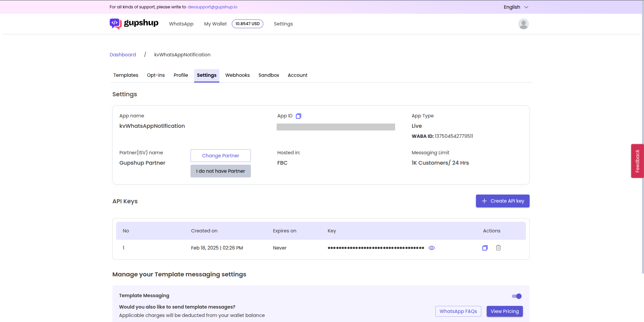
Task: Click the gupshup logo
Action: [x=134, y=23]
